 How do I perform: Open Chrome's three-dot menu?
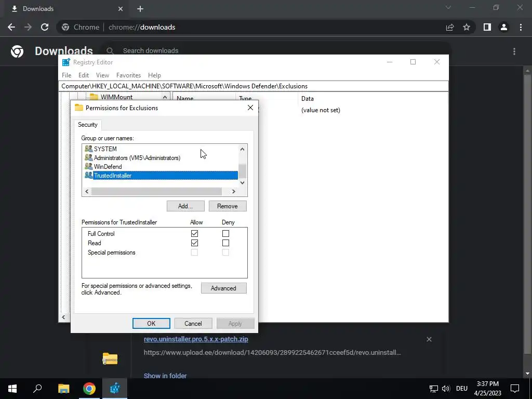point(521,27)
